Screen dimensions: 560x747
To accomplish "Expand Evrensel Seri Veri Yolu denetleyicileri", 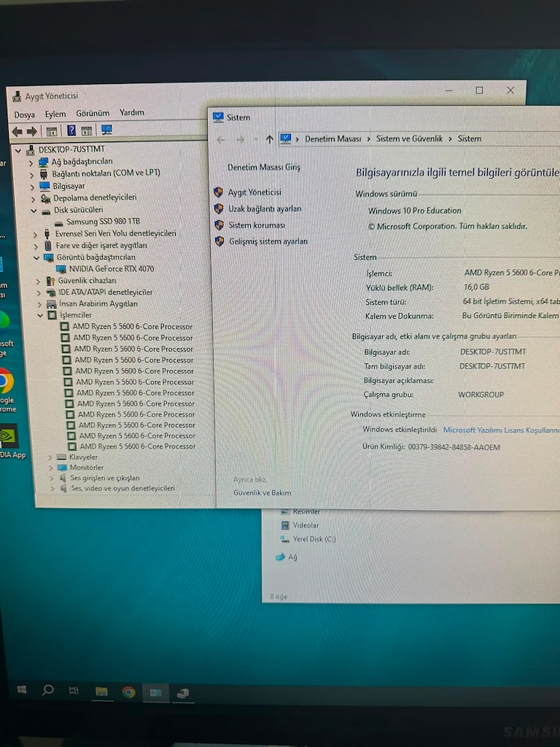I will click(35, 234).
